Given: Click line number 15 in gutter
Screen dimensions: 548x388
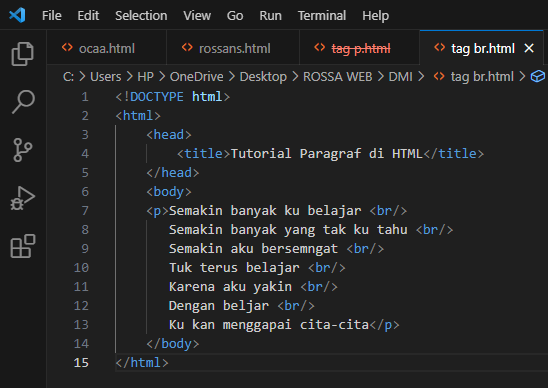Looking at the screenshot, I should click(81, 362).
